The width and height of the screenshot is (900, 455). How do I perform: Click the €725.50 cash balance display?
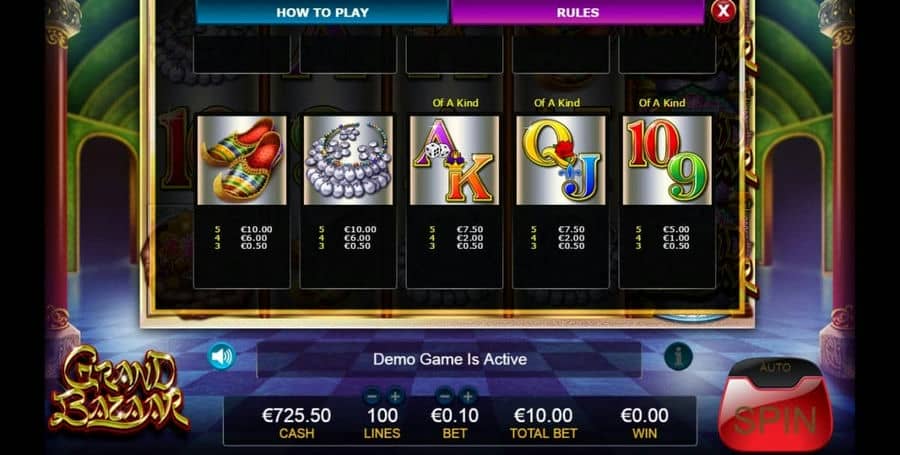point(297,422)
